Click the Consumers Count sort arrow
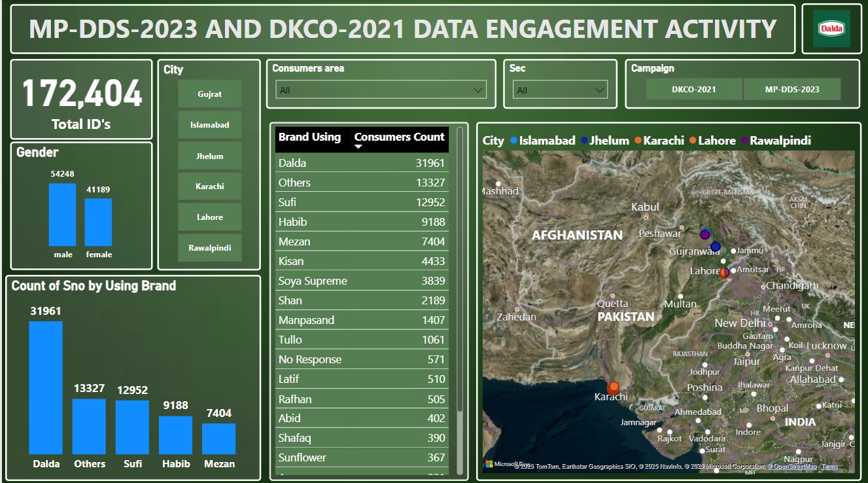The width and height of the screenshot is (868, 483). 358,147
